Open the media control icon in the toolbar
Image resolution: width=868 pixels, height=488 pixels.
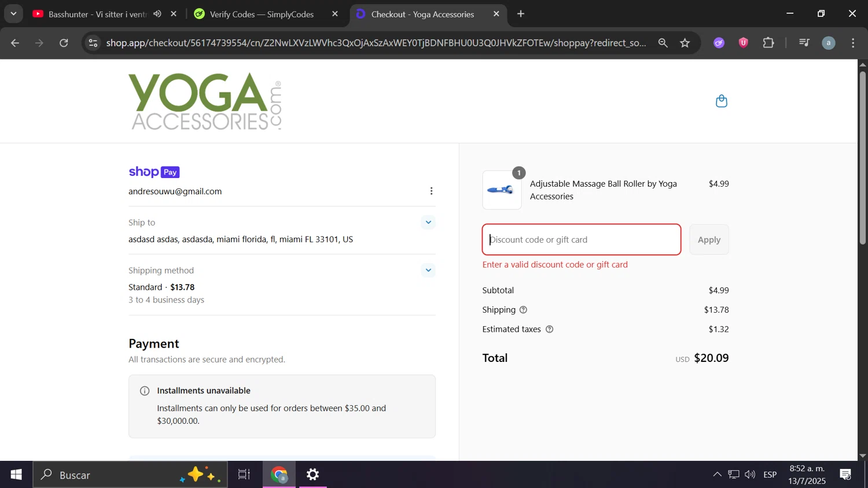(x=804, y=43)
